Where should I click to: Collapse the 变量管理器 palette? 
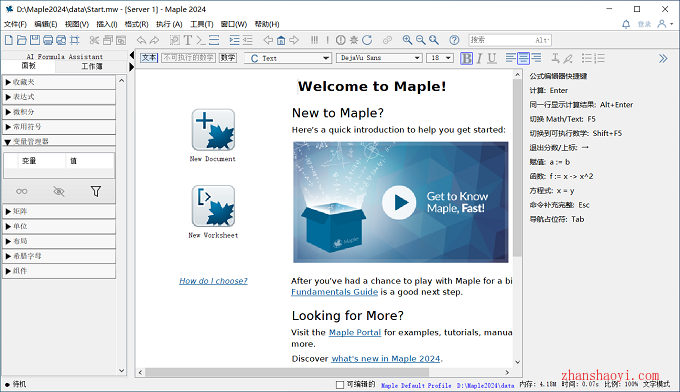59,141
